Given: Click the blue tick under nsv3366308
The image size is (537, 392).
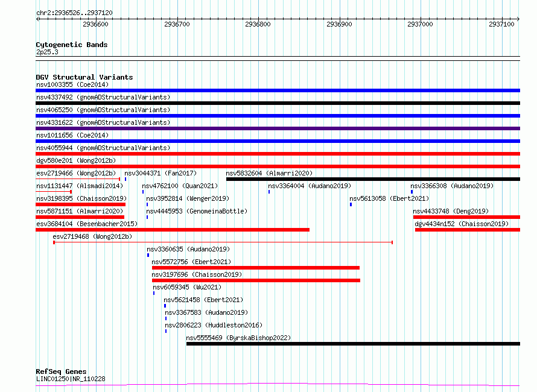Looking at the screenshot, I should 411,192.
